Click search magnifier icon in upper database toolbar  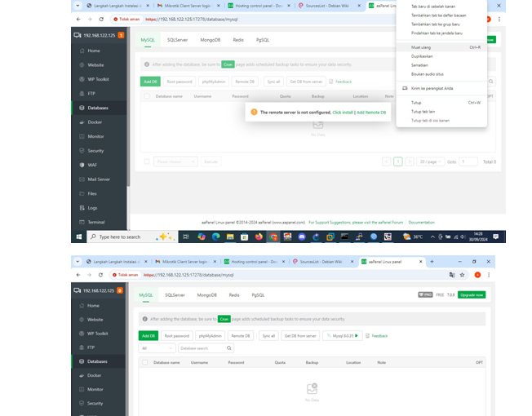point(491,82)
